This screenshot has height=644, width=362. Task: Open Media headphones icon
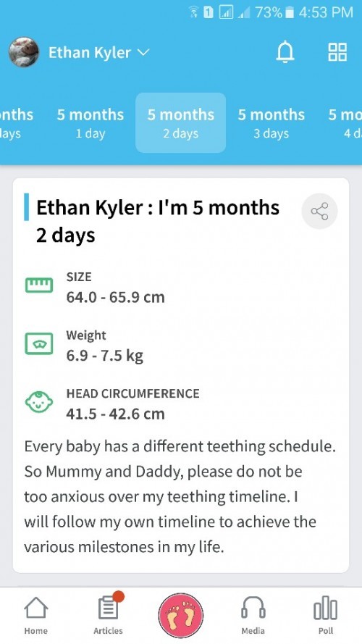click(x=253, y=615)
